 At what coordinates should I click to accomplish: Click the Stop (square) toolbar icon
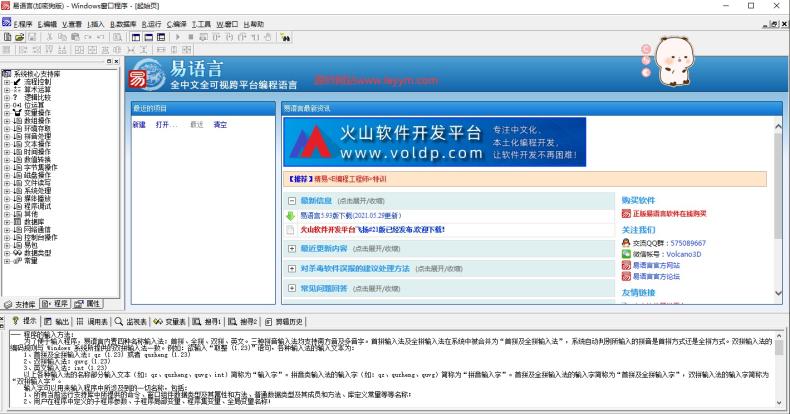point(190,37)
